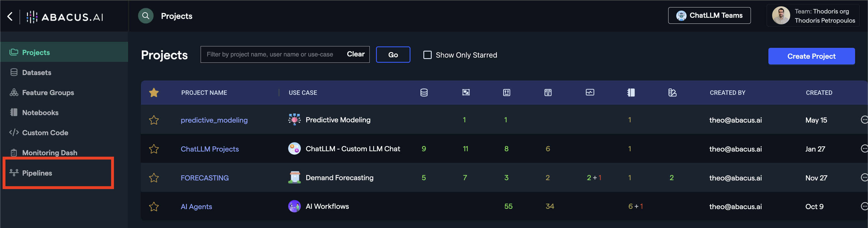
Task: Click the Create Project button
Action: 811,56
